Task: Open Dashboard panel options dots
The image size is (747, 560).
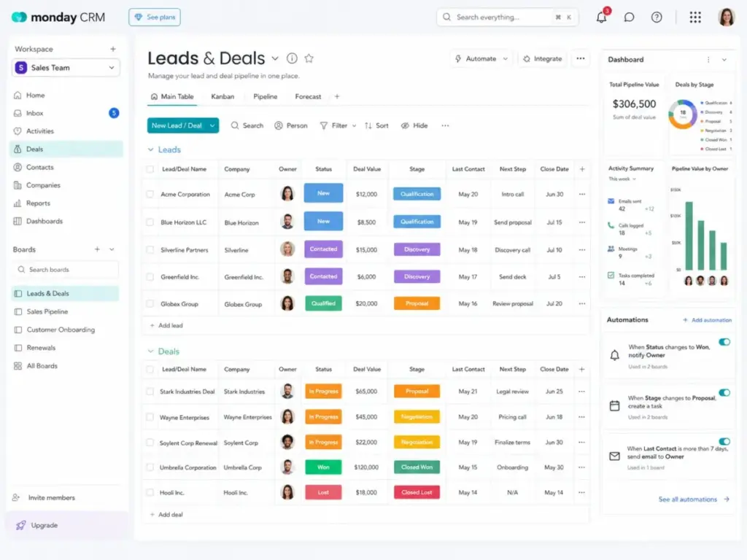Action: click(x=708, y=60)
